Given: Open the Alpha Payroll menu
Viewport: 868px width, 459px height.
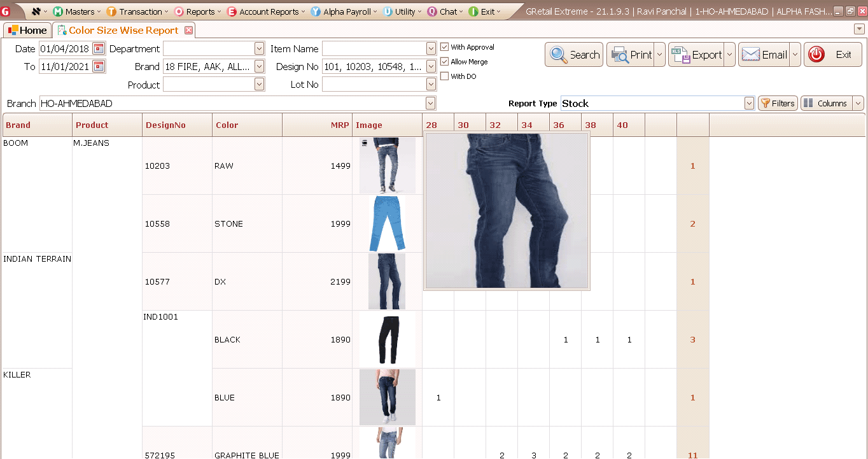Looking at the screenshot, I should click(344, 11).
